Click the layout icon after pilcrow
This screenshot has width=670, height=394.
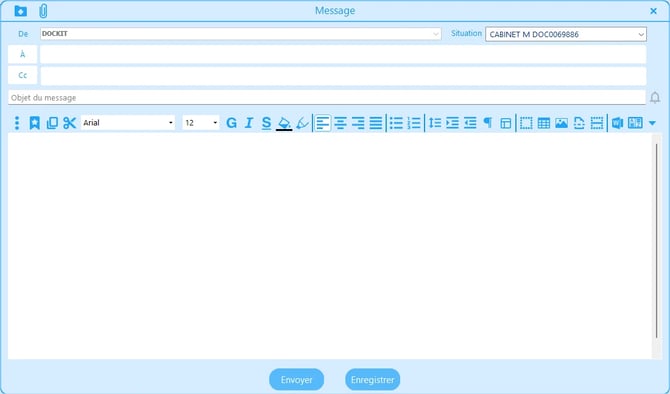[x=505, y=123]
